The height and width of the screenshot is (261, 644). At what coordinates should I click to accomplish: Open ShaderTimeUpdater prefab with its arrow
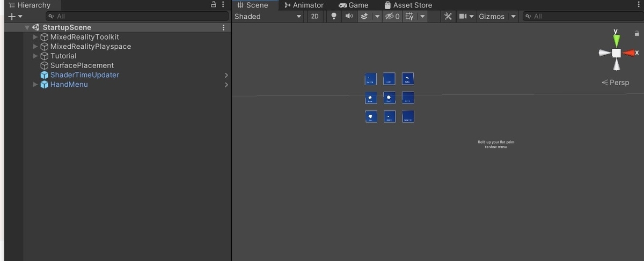pos(226,75)
